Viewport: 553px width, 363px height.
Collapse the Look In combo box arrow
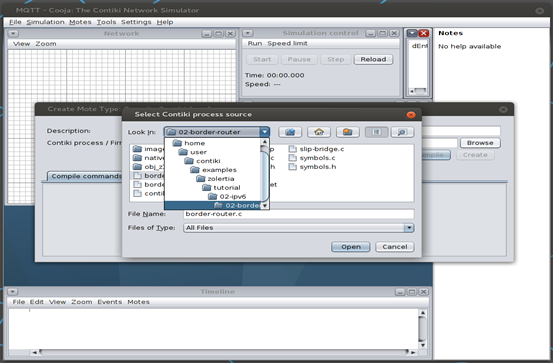265,132
